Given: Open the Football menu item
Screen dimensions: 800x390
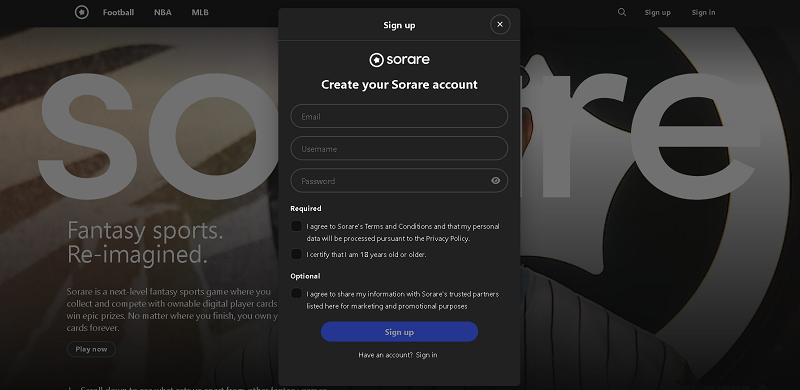Looking at the screenshot, I should 118,12.
